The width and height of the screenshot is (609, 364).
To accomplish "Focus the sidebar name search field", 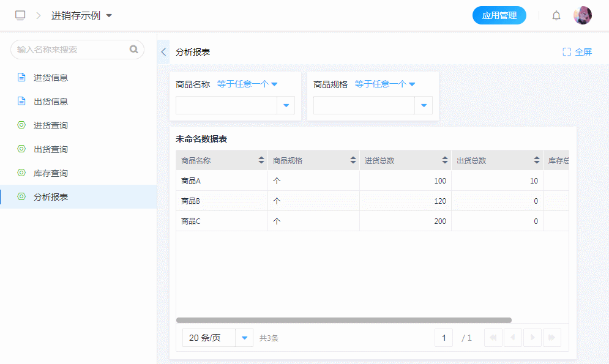I will pyautogui.click(x=70, y=50).
